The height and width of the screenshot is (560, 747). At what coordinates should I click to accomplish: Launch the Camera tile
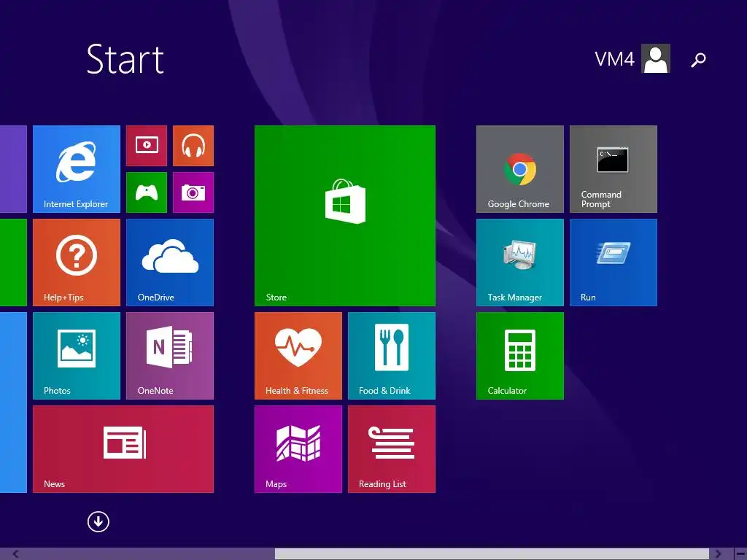pos(193,192)
